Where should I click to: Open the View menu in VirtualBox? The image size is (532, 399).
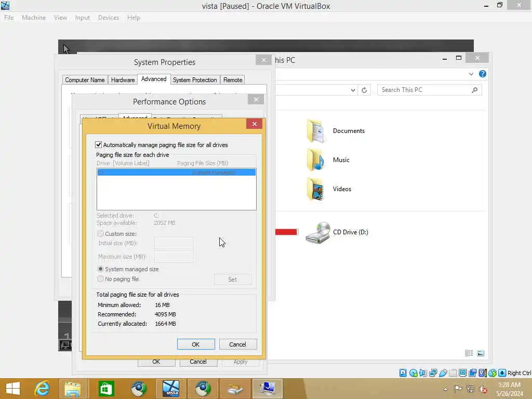[60, 18]
